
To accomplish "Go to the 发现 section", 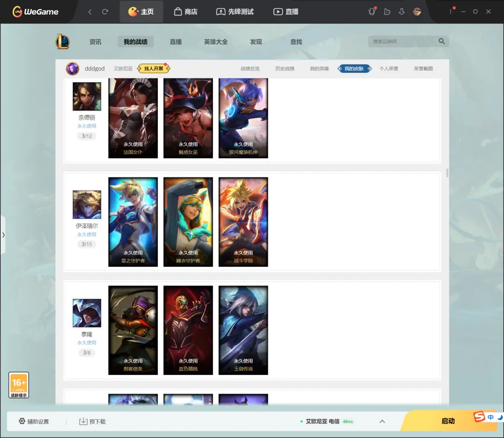I will click(x=256, y=42).
